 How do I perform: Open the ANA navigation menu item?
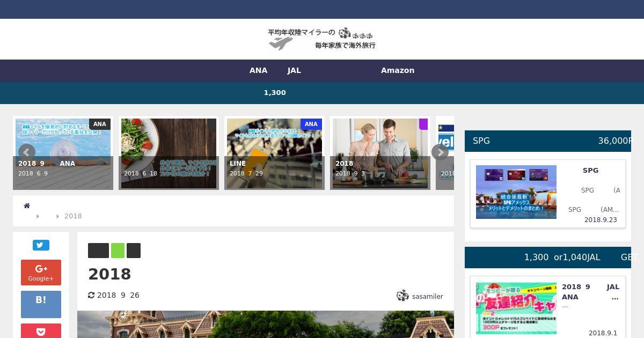point(258,70)
